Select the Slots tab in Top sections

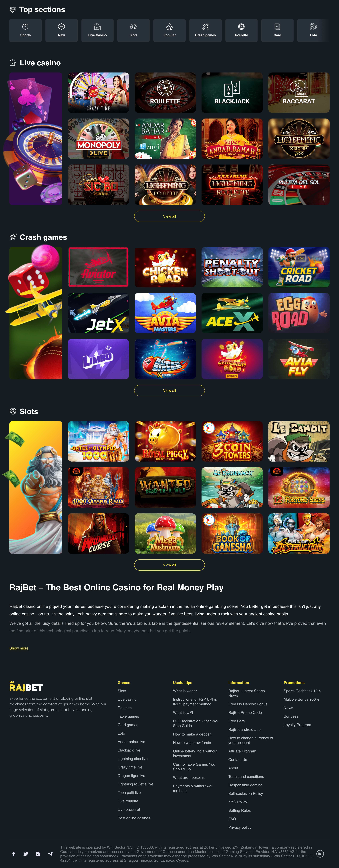point(133,30)
